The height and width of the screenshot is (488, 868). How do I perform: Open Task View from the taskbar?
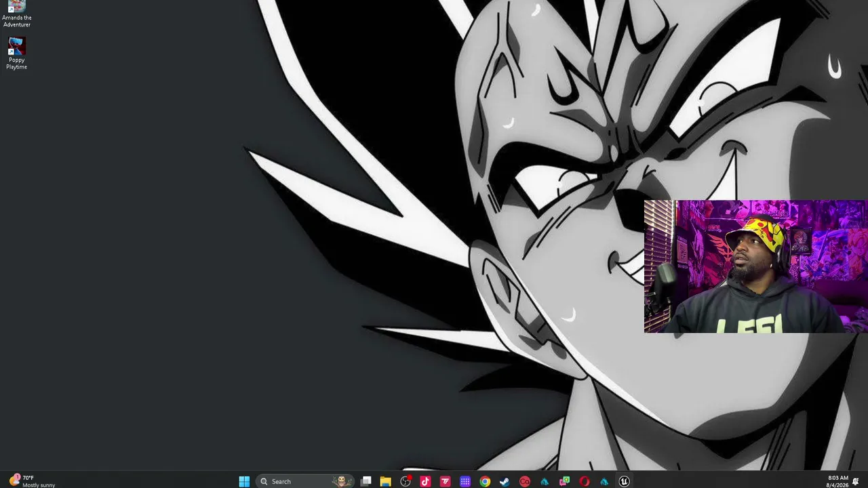coord(366,481)
